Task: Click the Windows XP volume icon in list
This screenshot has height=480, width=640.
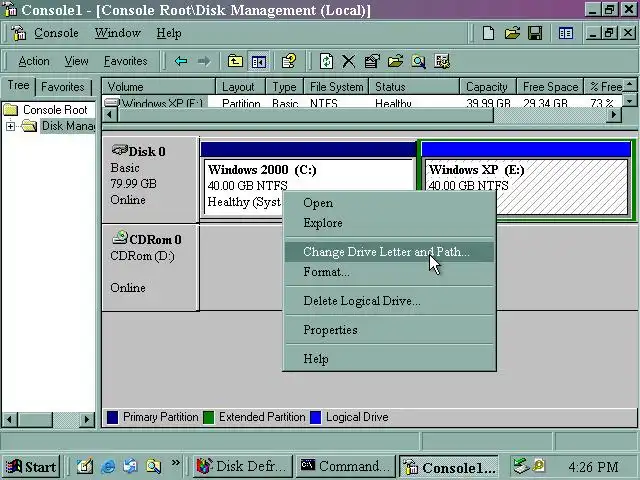Action: pyautogui.click(x=112, y=102)
